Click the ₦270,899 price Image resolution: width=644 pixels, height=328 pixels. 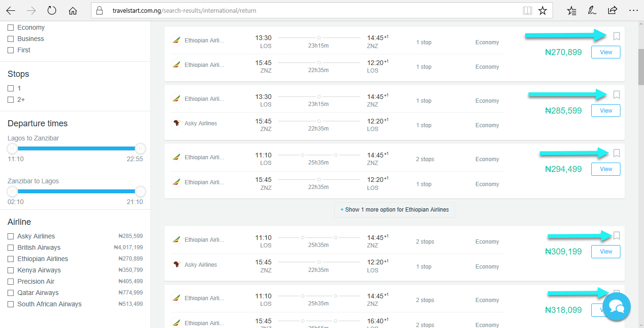(x=563, y=52)
